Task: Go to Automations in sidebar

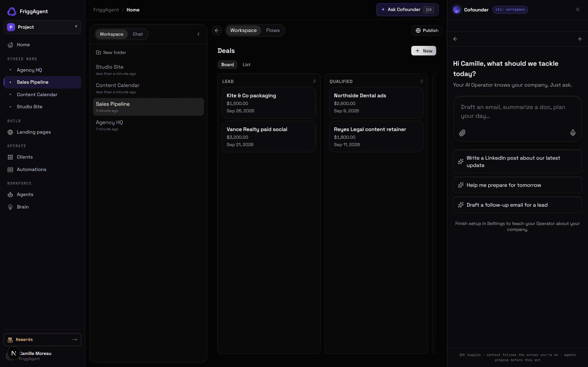Action: point(42,169)
